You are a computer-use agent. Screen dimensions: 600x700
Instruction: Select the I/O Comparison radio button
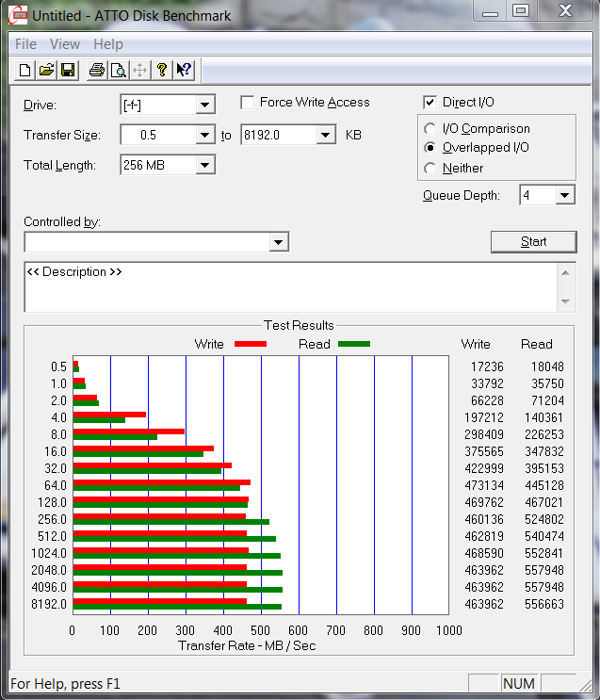pyautogui.click(x=430, y=129)
